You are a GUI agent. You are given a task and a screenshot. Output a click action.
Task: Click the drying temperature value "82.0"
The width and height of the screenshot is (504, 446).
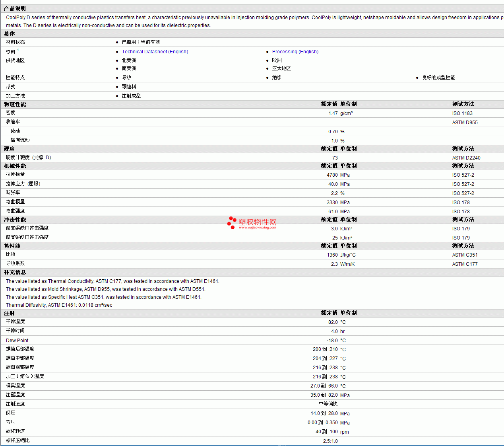coord(333,322)
